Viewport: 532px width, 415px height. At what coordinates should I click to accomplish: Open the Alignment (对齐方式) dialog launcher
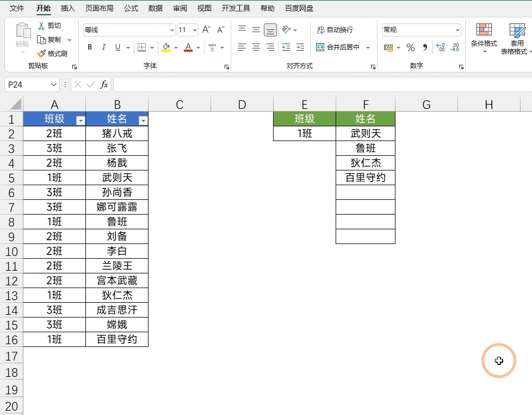pyautogui.click(x=373, y=67)
